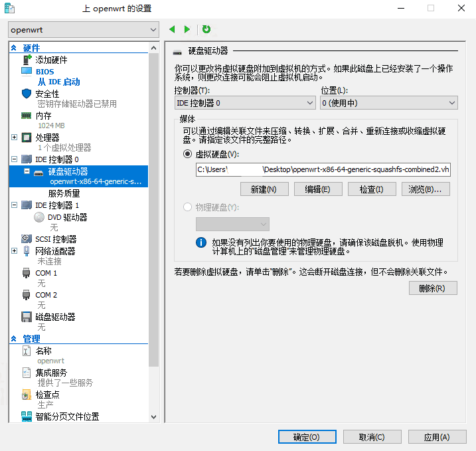Click the Memory (内存) chip icon

tap(26, 116)
